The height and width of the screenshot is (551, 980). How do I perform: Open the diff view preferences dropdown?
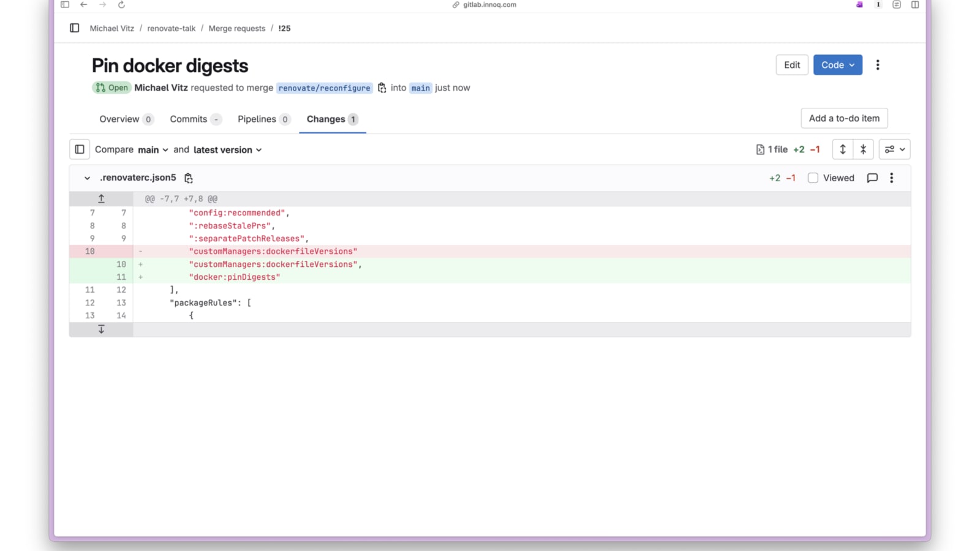pos(895,149)
